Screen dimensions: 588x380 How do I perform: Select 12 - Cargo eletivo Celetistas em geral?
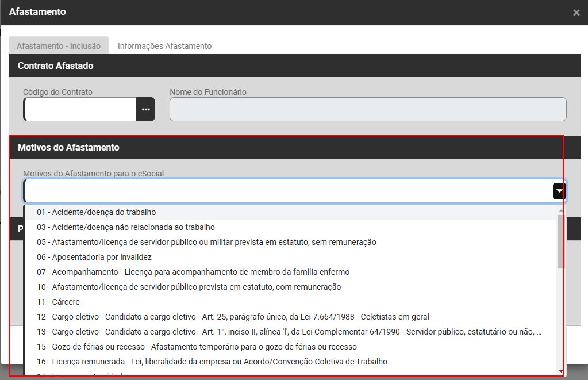click(232, 317)
